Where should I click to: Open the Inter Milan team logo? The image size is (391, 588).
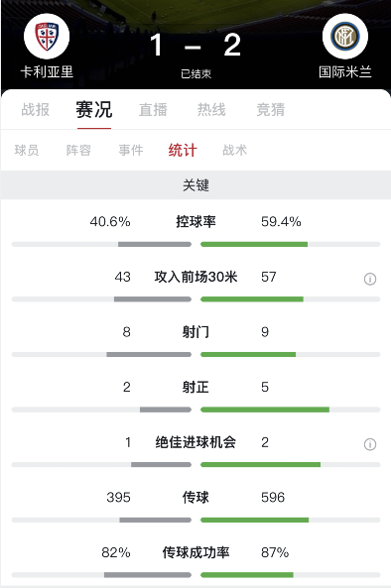tap(344, 37)
